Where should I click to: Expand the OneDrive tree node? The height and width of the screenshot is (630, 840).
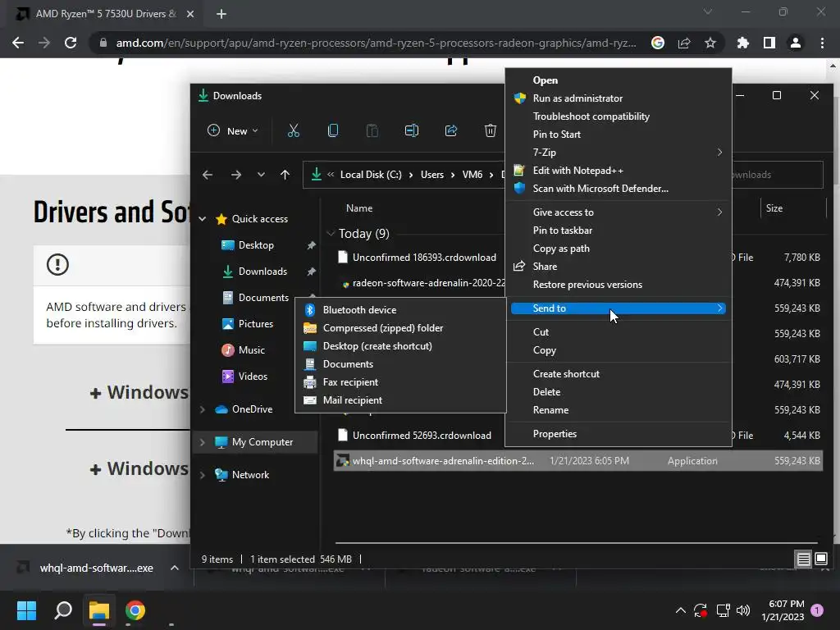point(203,409)
